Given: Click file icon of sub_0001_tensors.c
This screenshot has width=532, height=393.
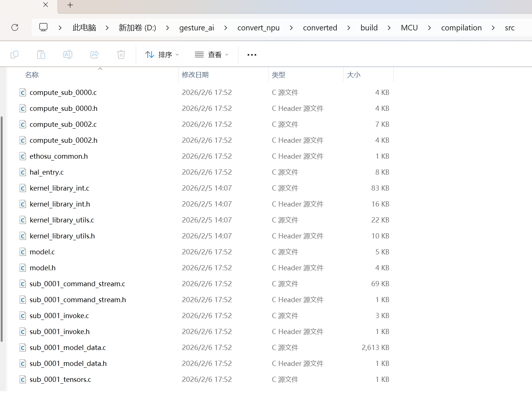Looking at the screenshot, I should point(23,379).
